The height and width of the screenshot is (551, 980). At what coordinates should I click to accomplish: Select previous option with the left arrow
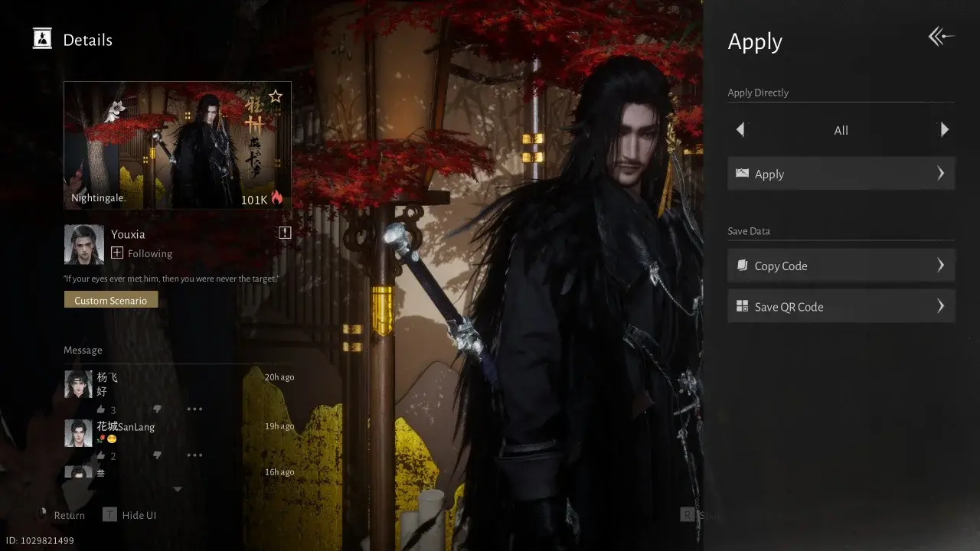pyautogui.click(x=740, y=130)
